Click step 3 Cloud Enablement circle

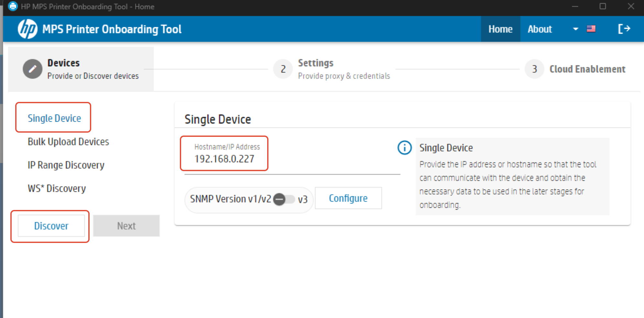tap(534, 69)
